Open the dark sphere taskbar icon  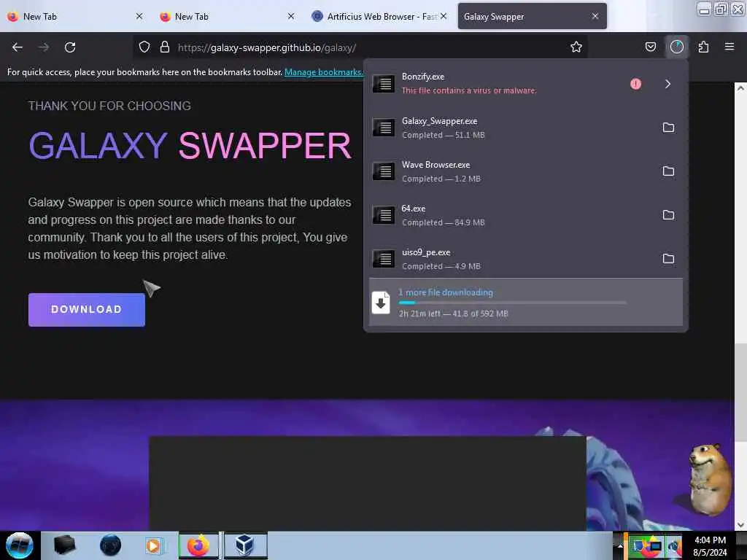point(111,545)
